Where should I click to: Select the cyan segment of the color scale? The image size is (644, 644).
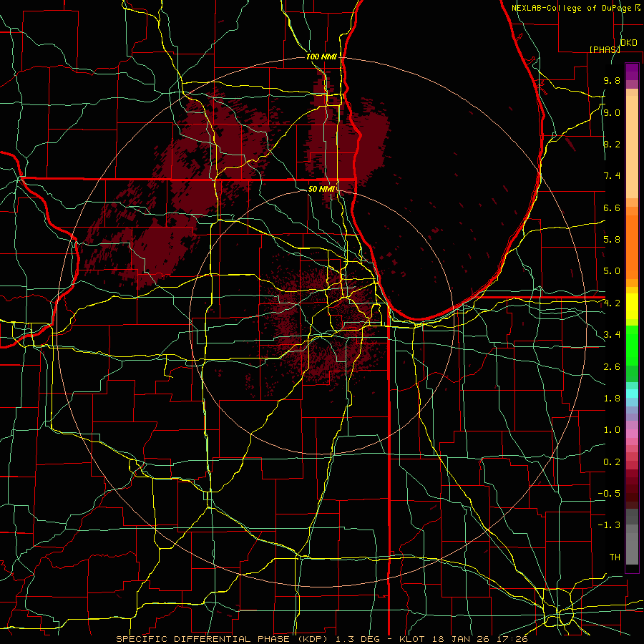tap(632, 394)
